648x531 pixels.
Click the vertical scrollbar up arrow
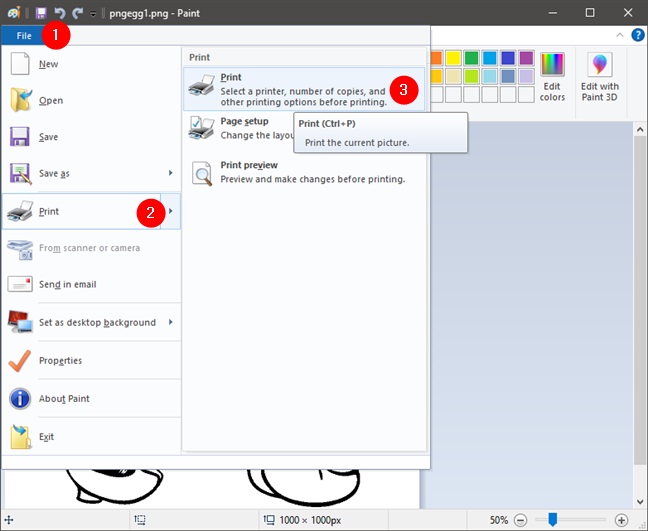pyautogui.click(x=640, y=129)
